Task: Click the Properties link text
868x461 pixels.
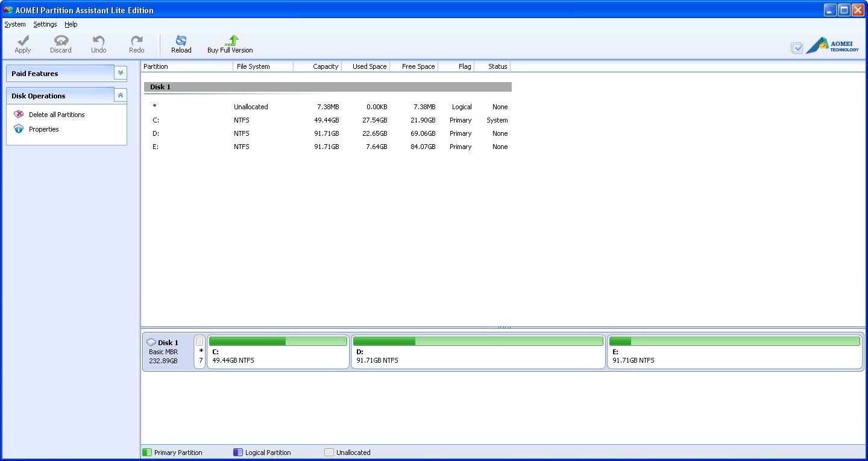Action: pos(44,129)
